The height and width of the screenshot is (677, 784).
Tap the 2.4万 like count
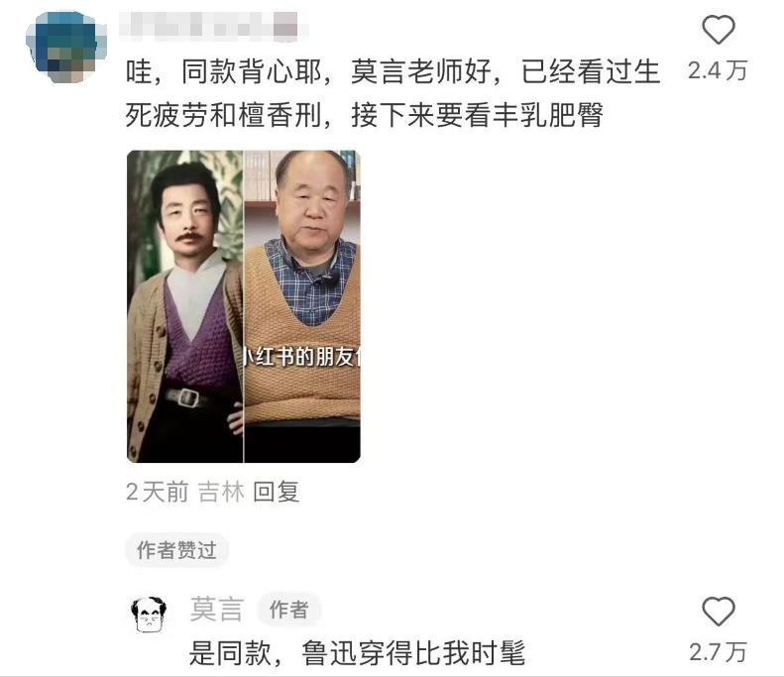pyautogui.click(x=718, y=70)
